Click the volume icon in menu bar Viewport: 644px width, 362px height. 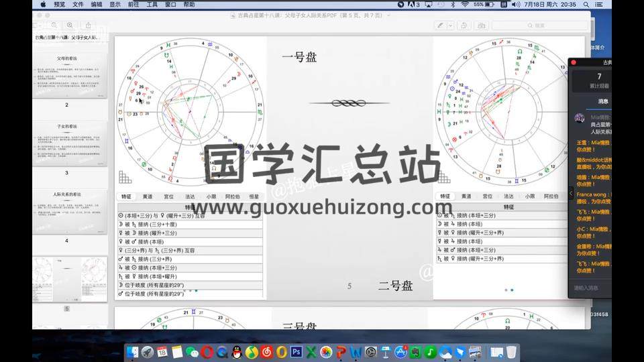[515, 4]
